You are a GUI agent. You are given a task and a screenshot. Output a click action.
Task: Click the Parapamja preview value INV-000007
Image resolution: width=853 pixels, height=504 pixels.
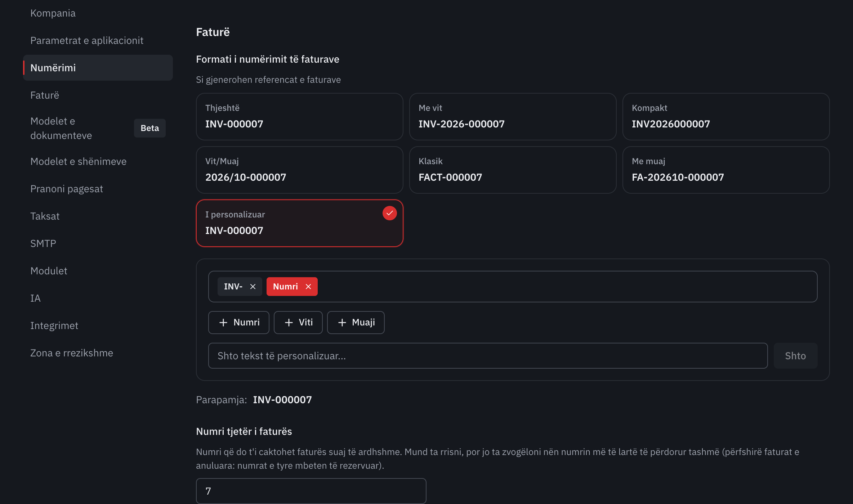pyautogui.click(x=282, y=400)
